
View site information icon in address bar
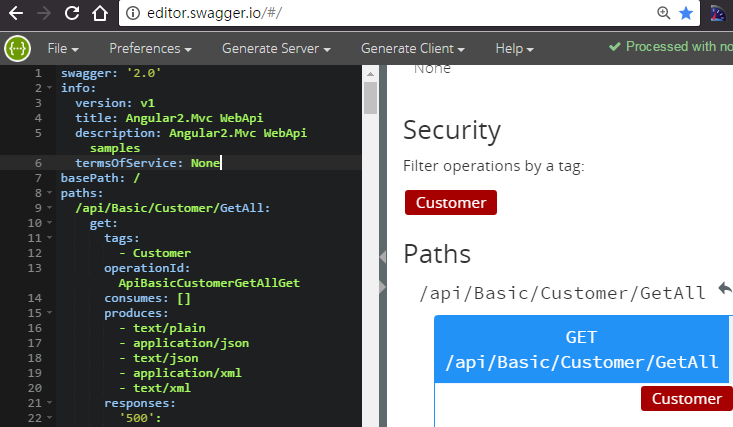pos(133,13)
